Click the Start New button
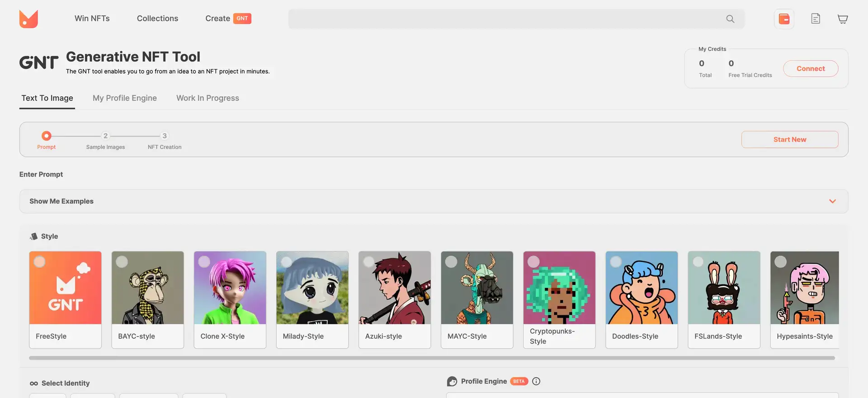868x398 pixels. pos(789,140)
